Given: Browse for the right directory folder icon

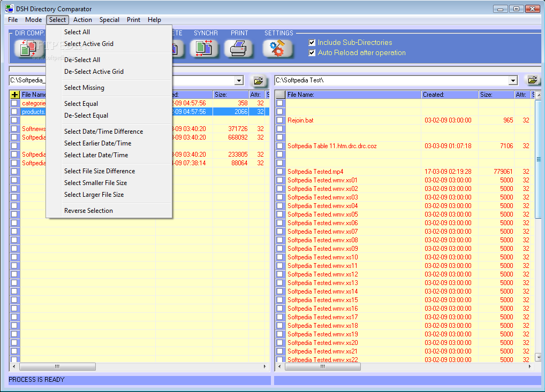Looking at the screenshot, I should 533,81.
